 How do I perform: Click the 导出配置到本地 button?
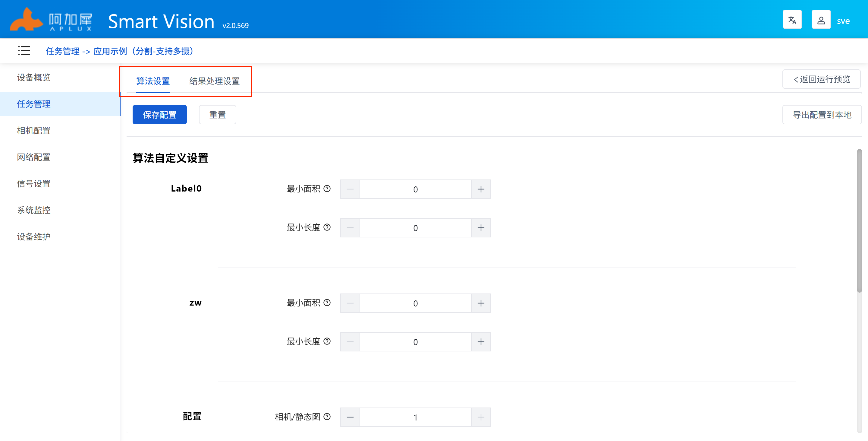822,115
